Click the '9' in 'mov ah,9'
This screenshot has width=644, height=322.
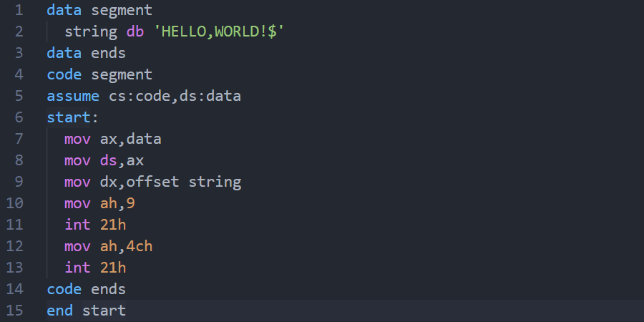click(131, 203)
